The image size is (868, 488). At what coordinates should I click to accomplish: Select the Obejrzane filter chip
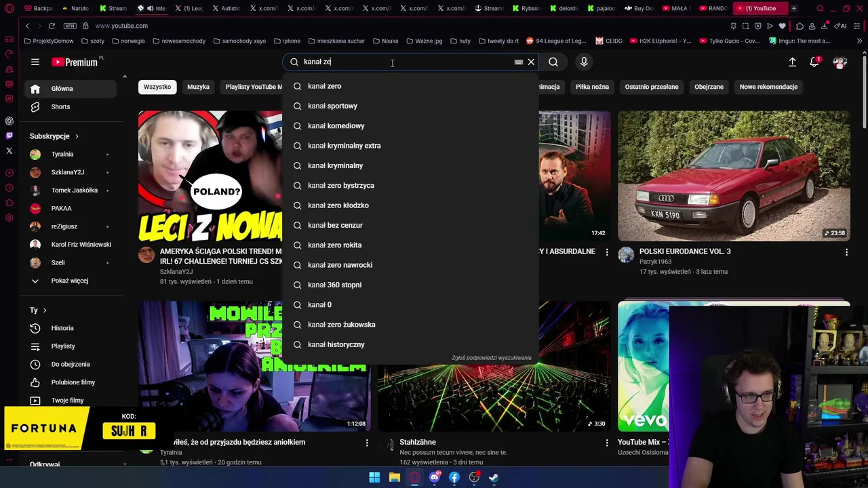click(709, 87)
